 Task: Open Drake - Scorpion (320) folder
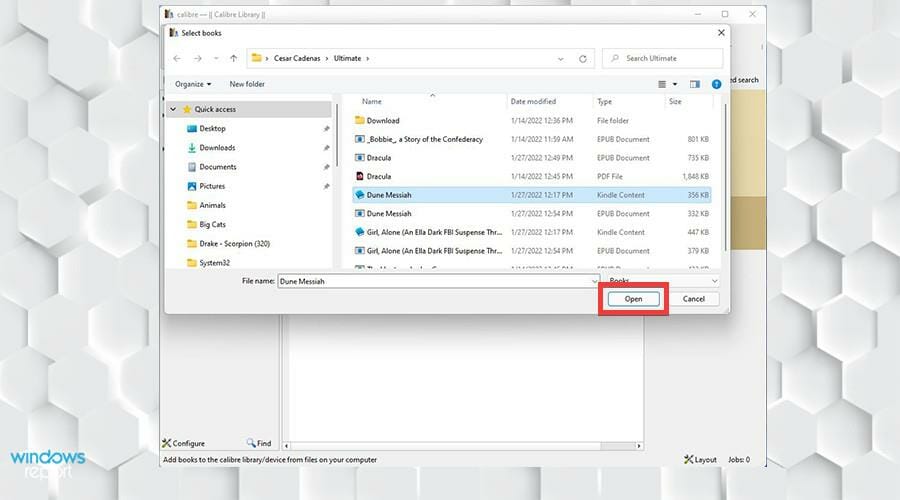pos(234,243)
